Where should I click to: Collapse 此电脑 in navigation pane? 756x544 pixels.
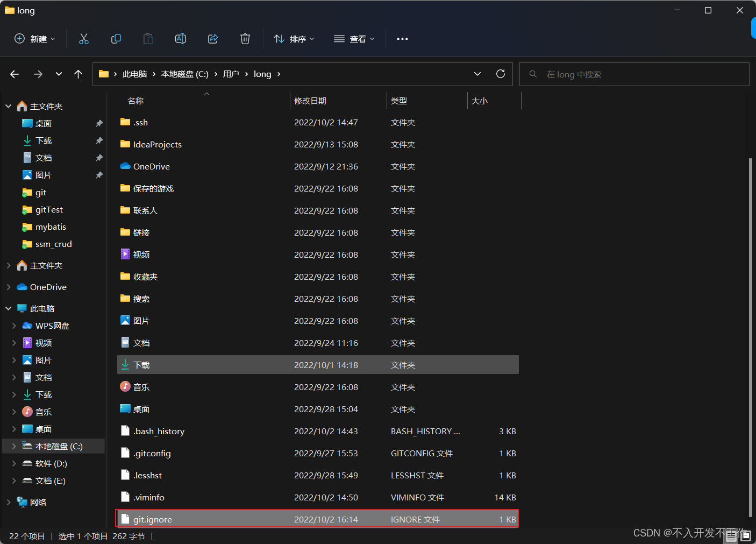pyautogui.click(x=8, y=309)
